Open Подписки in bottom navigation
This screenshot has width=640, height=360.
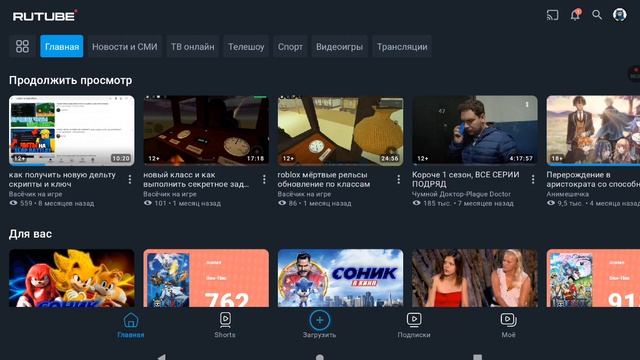[414, 325]
